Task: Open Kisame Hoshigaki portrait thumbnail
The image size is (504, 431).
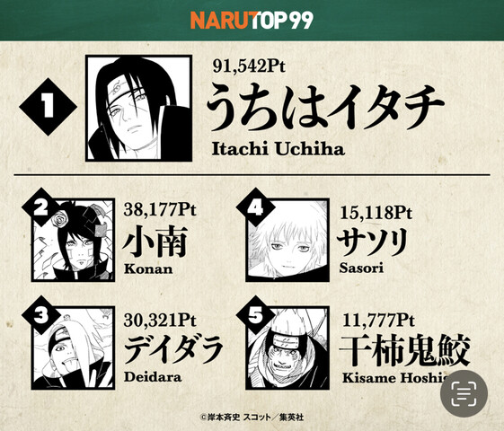Action: [x=287, y=347]
